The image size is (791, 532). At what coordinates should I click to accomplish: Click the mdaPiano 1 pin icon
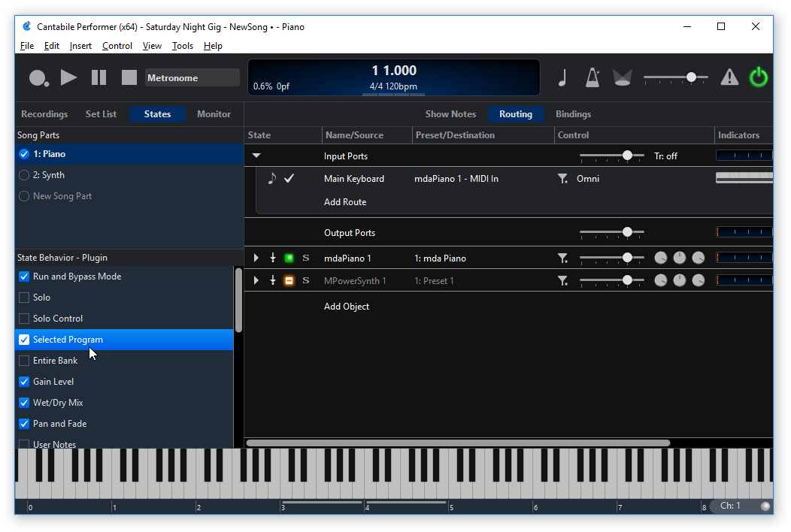273,258
